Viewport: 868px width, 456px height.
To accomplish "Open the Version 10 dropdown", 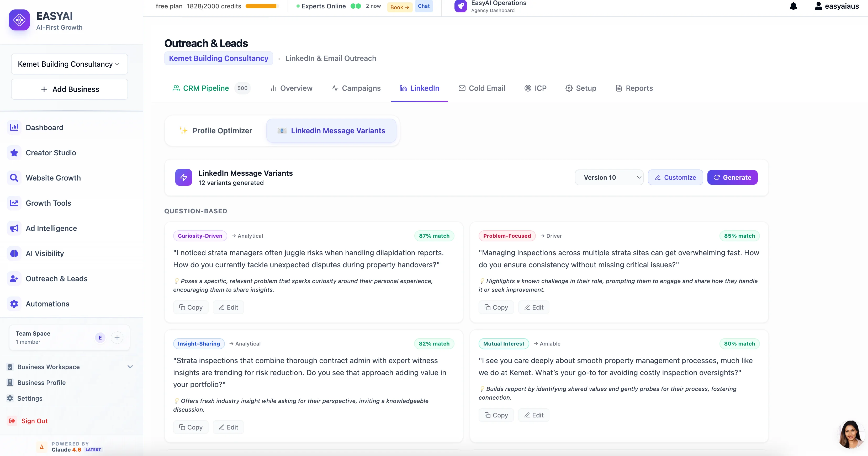I will tap(609, 177).
